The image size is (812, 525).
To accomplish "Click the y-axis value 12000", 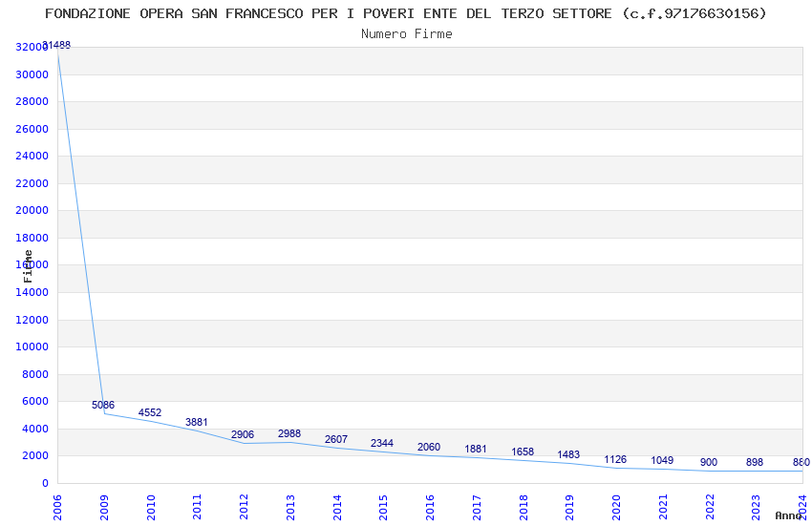I will 32,320.
